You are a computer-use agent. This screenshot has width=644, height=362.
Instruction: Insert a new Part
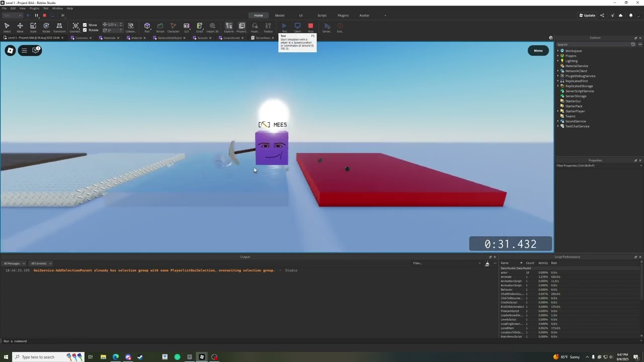tap(147, 27)
